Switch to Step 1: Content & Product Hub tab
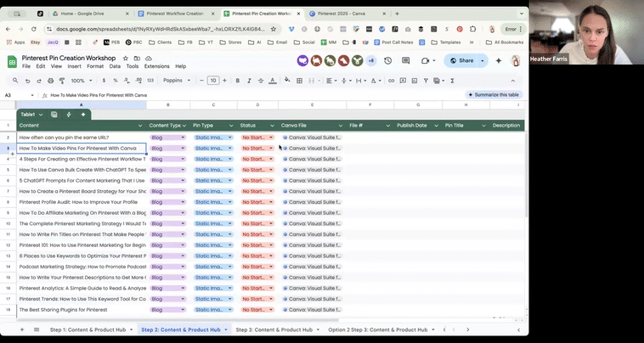 point(88,330)
